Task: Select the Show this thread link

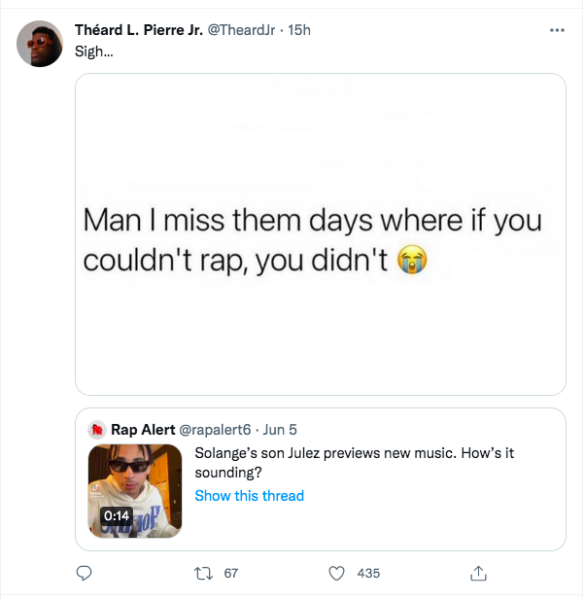Action: point(249,496)
